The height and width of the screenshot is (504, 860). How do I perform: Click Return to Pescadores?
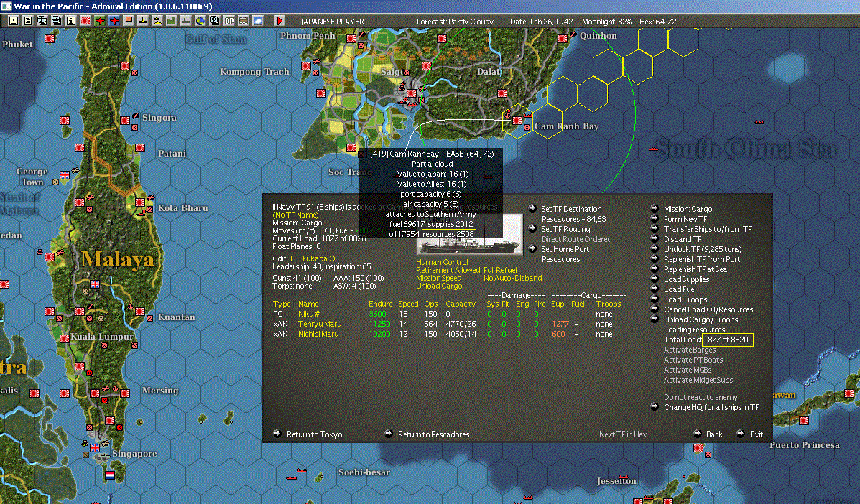[433, 434]
